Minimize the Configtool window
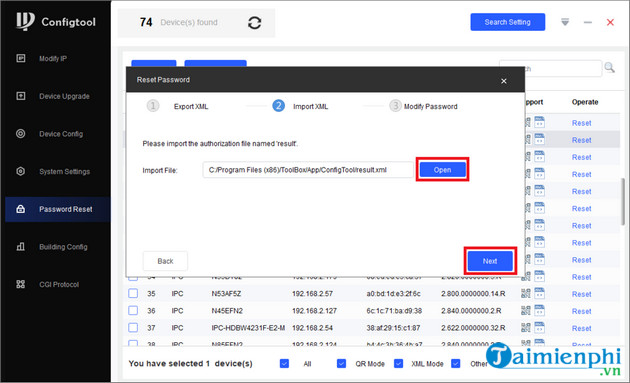 [x=588, y=22]
